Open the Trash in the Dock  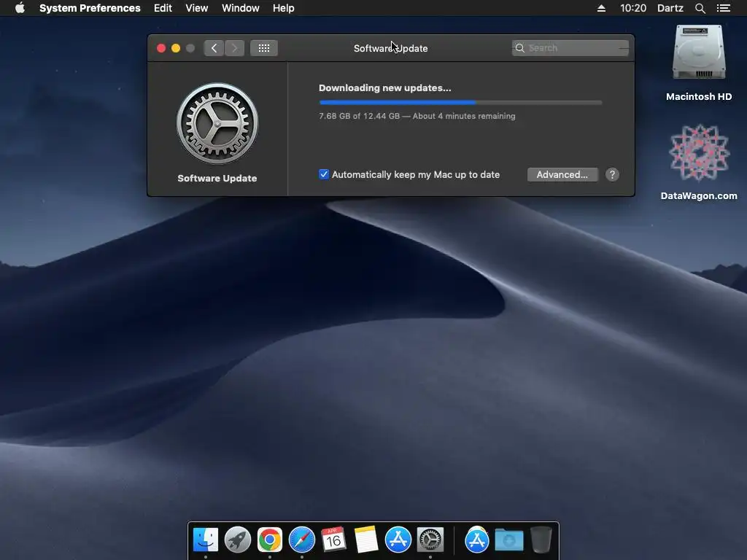(x=541, y=540)
